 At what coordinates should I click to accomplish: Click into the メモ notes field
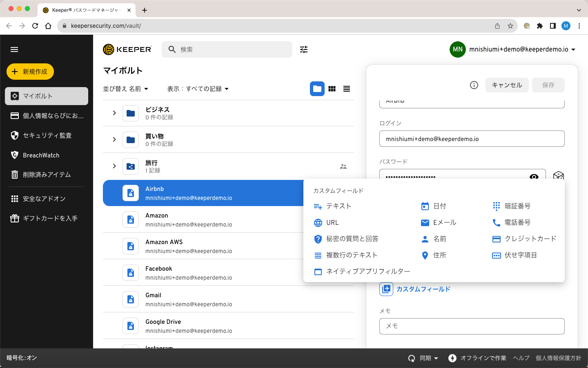tap(472, 326)
